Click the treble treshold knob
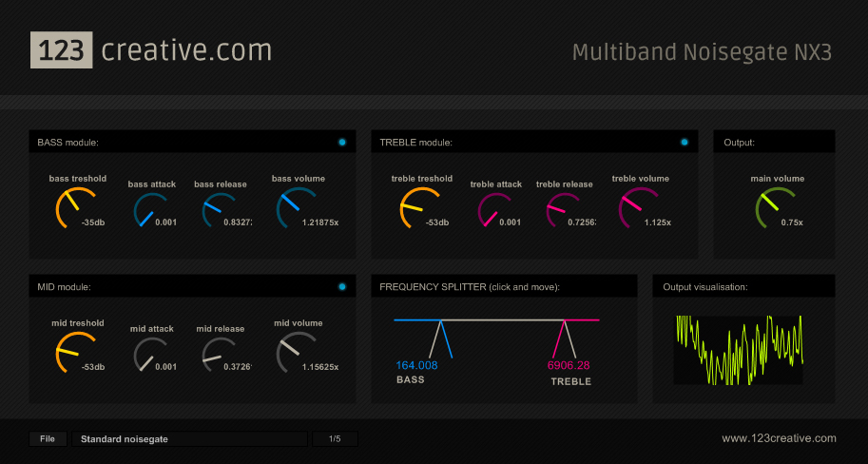This screenshot has height=464, width=868. click(419, 207)
